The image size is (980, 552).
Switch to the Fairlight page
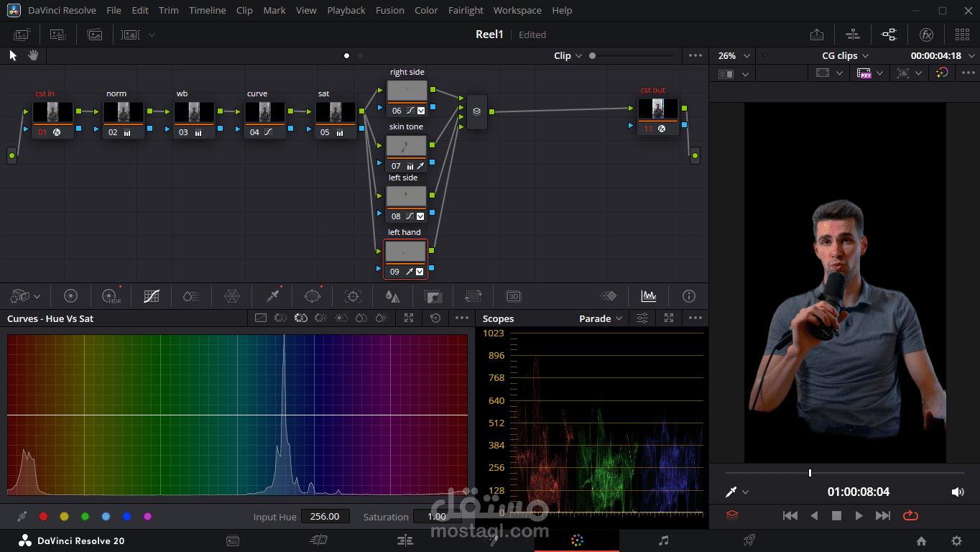pos(664,540)
